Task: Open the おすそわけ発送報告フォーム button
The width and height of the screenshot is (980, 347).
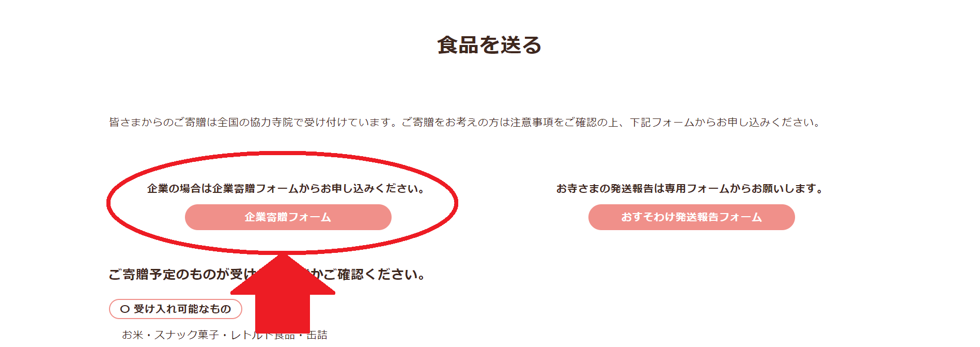Action: coord(691,217)
